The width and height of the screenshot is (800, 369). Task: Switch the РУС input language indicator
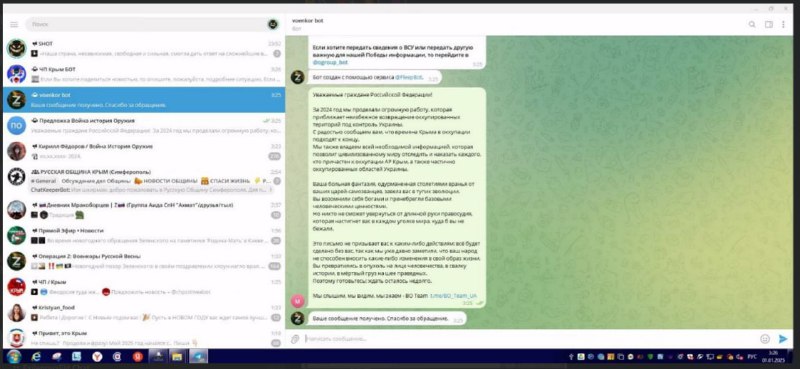[x=752, y=357]
